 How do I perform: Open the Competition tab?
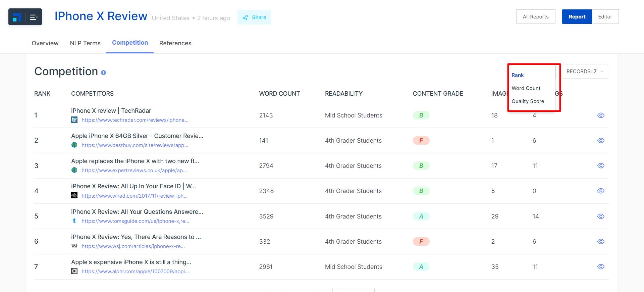tap(130, 43)
